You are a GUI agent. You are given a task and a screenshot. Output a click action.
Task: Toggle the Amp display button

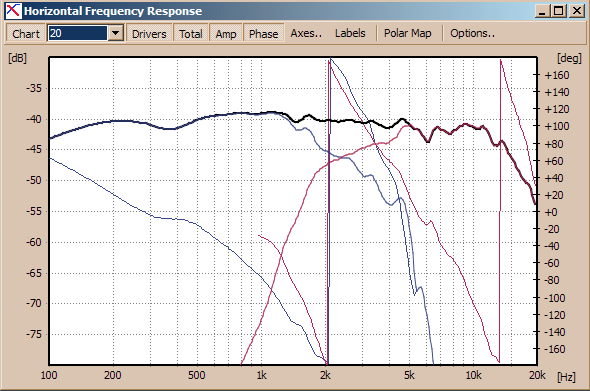[x=226, y=33]
